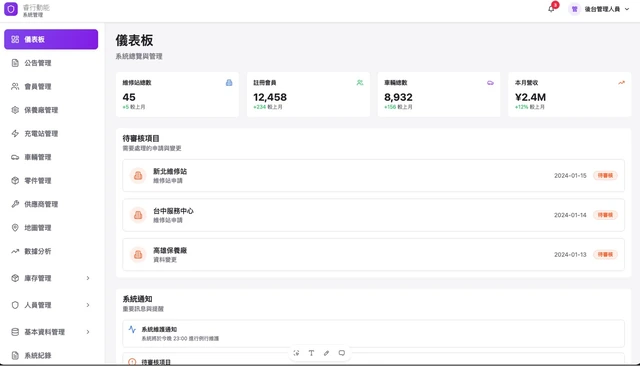
Task: Click 待審核 badge for 高雄保養廠
Action: 605,255
